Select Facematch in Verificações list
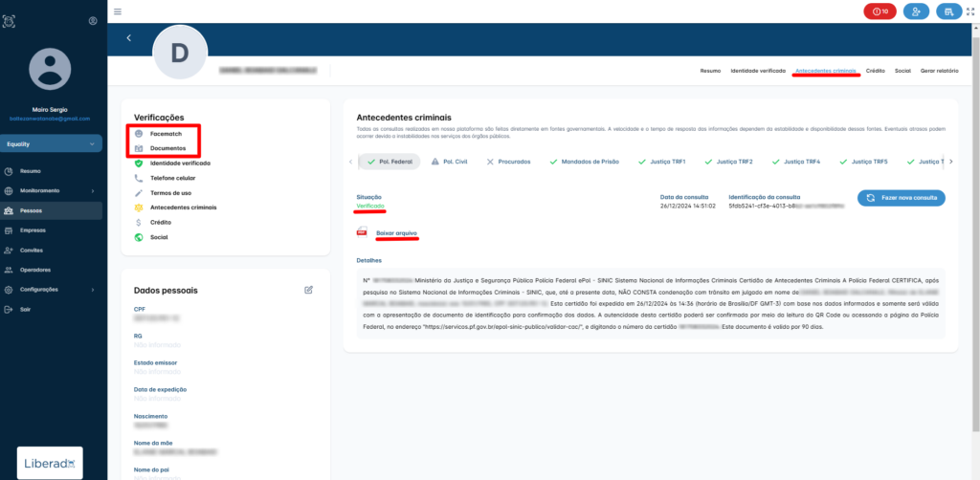 (166, 134)
